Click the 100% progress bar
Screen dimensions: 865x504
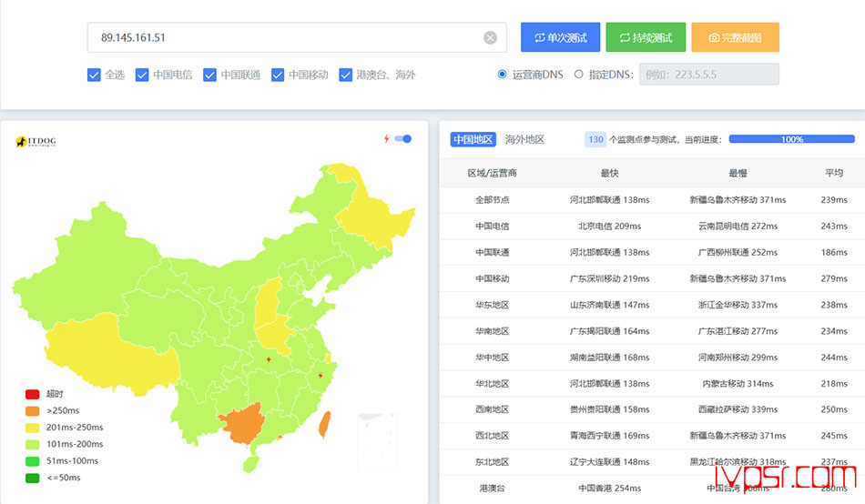coord(791,139)
